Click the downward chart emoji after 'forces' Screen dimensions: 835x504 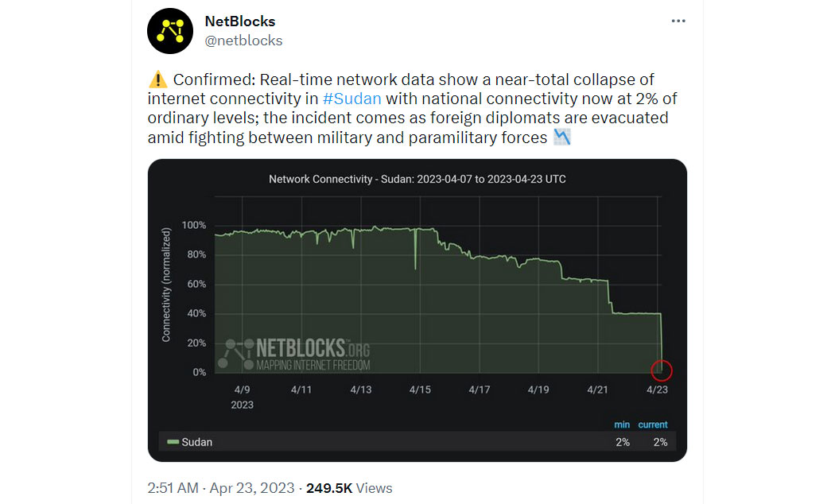(x=561, y=138)
